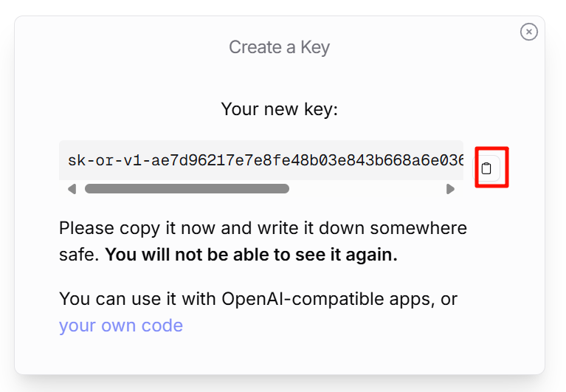Image resolution: width=566 pixels, height=392 pixels.
Task: Click the word "Key" in the title
Action: coord(314,47)
